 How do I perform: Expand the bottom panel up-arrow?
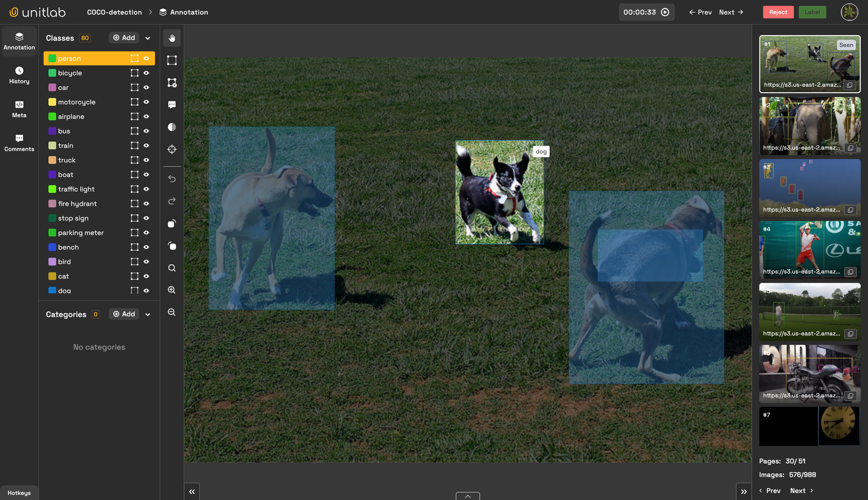[467, 496]
